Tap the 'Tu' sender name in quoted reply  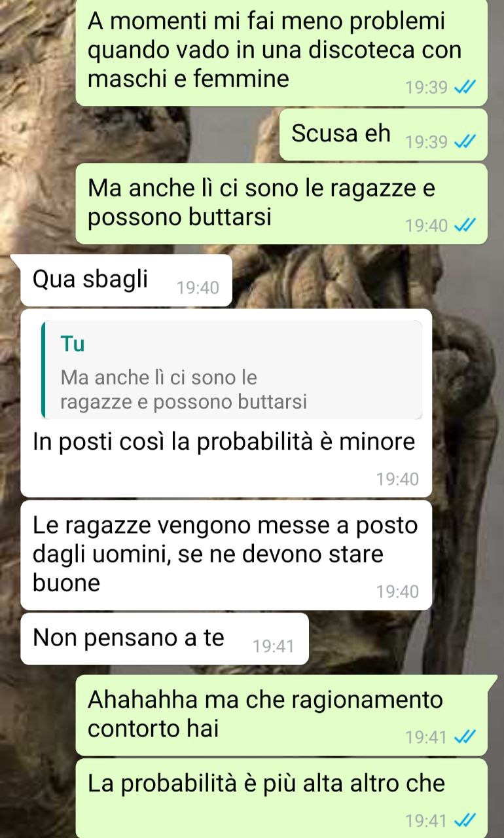[x=72, y=344]
